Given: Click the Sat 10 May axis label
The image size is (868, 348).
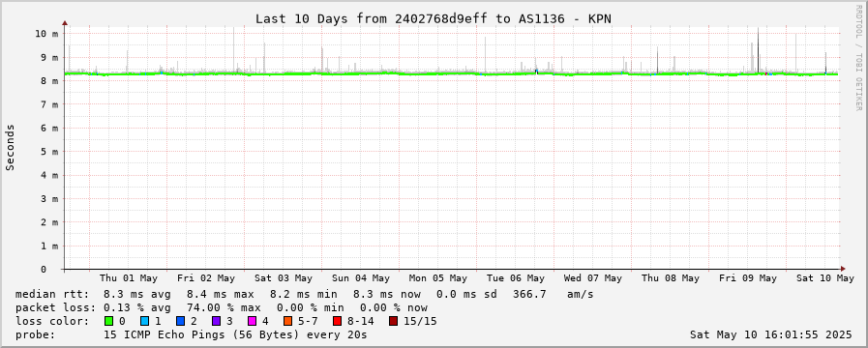Looking at the screenshot, I should 825,278.
